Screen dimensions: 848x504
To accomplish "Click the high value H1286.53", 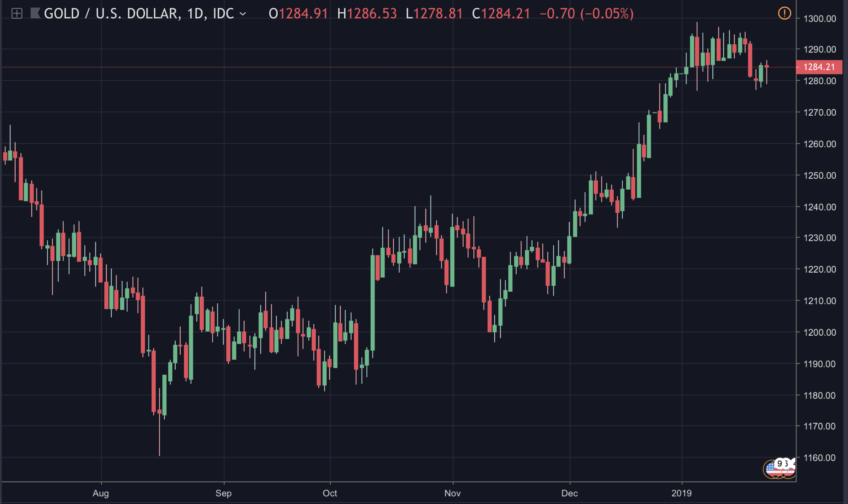I will [x=367, y=14].
